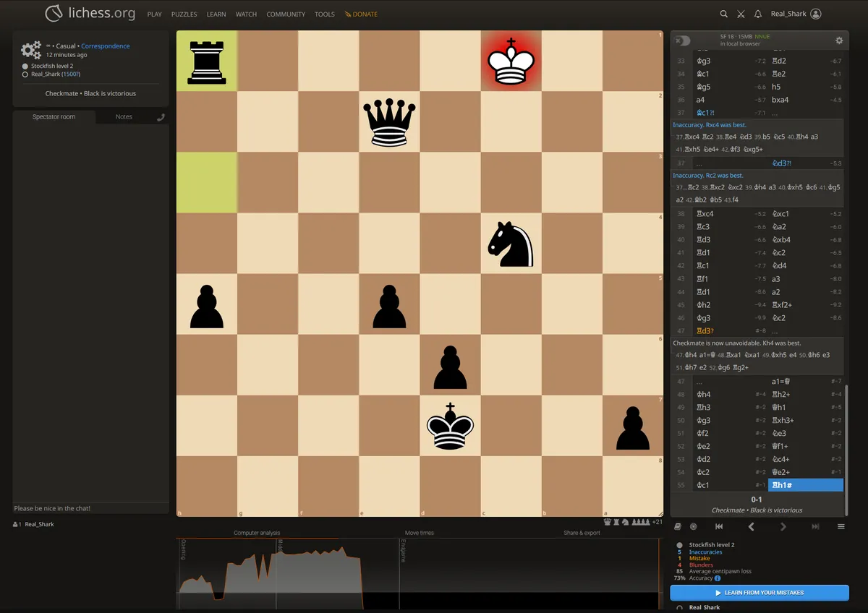
Task: Open the DONATE link
Action: [361, 14]
